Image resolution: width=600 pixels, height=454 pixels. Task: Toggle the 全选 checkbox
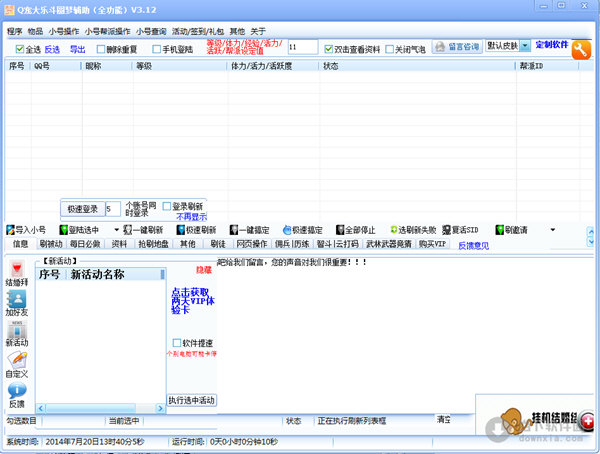coord(22,48)
